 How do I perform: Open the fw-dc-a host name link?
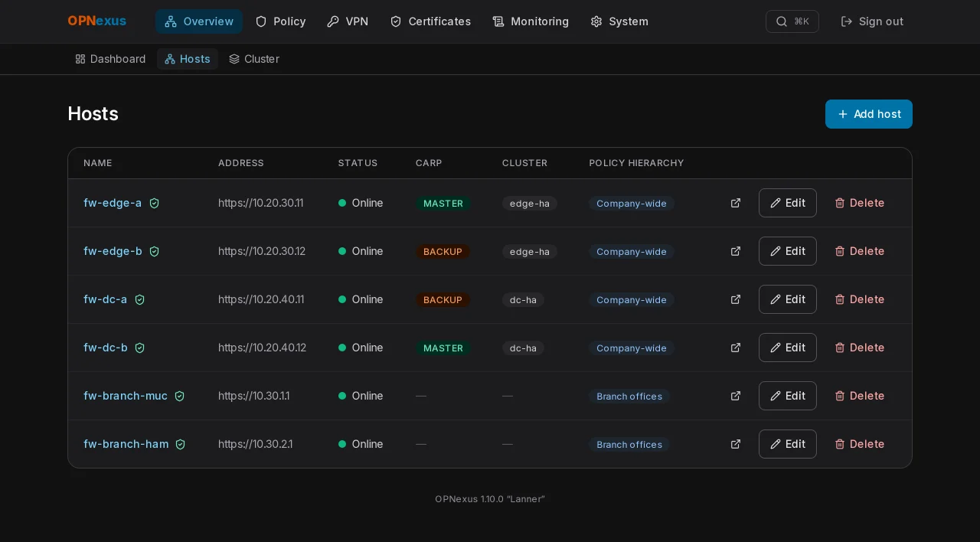click(106, 299)
